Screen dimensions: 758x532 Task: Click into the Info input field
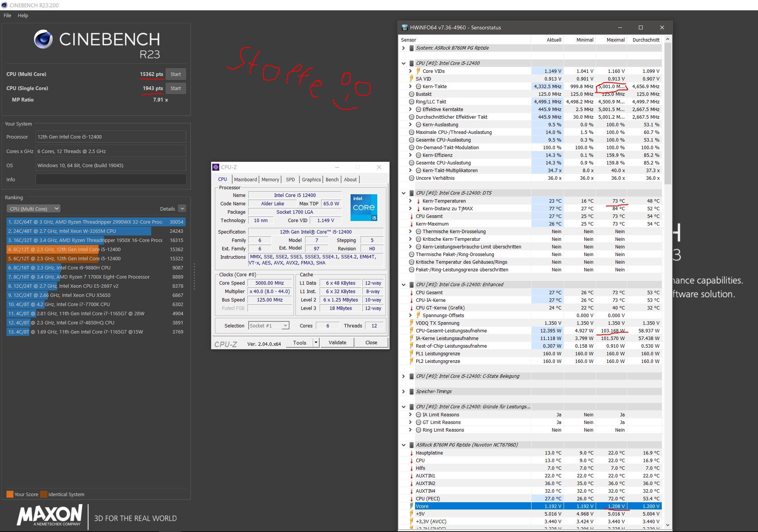(x=111, y=179)
